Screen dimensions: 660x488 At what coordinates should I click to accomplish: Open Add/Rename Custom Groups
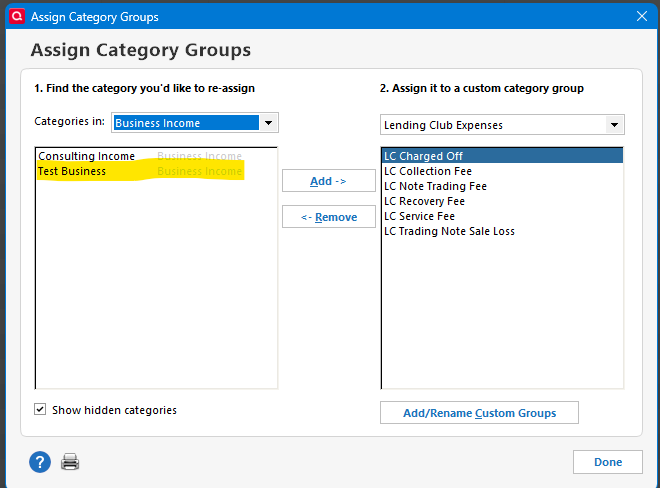tap(479, 412)
